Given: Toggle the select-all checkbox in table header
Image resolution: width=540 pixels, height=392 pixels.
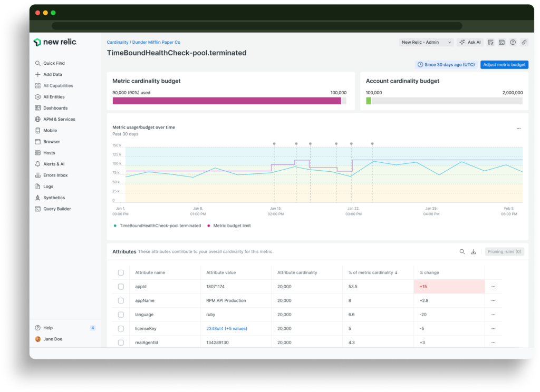Looking at the screenshot, I should coord(121,272).
